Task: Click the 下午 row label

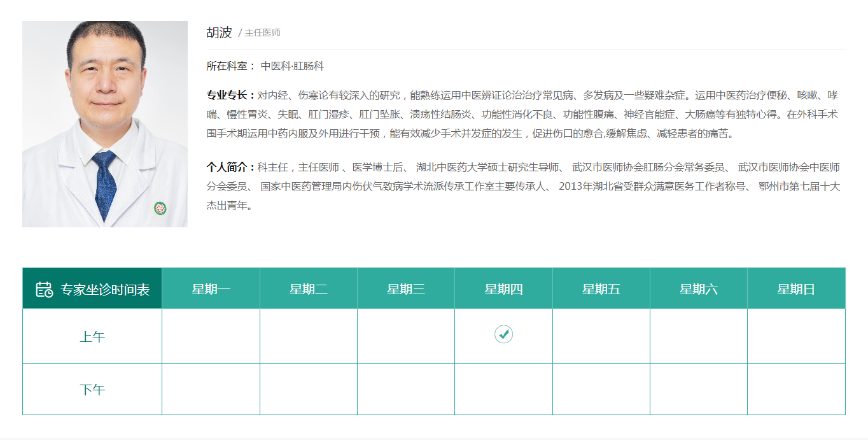Action: pyautogui.click(x=92, y=390)
